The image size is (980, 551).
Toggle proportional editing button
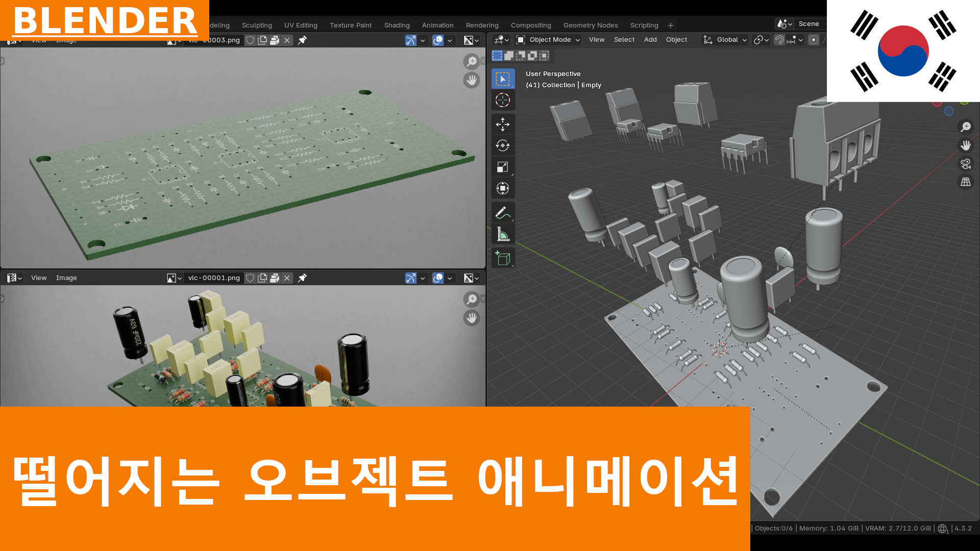[814, 40]
